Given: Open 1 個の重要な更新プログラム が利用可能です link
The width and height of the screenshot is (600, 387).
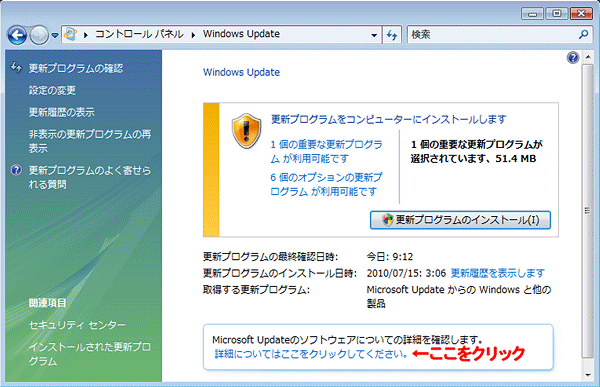Looking at the screenshot, I should tap(326, 151).
